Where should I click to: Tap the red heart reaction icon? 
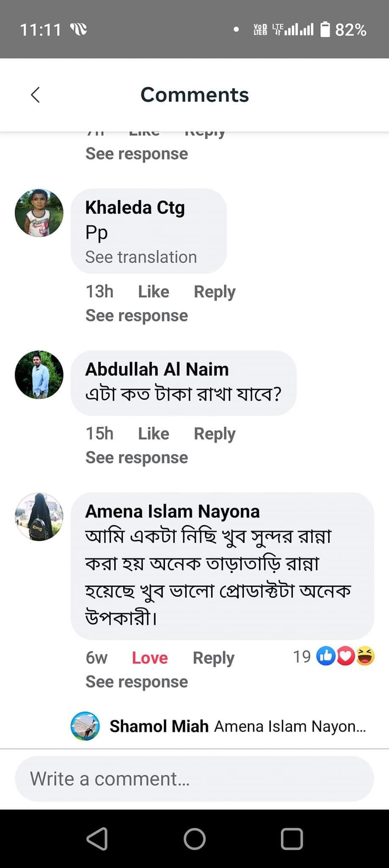pyautogui.click(x=345, y=656)
